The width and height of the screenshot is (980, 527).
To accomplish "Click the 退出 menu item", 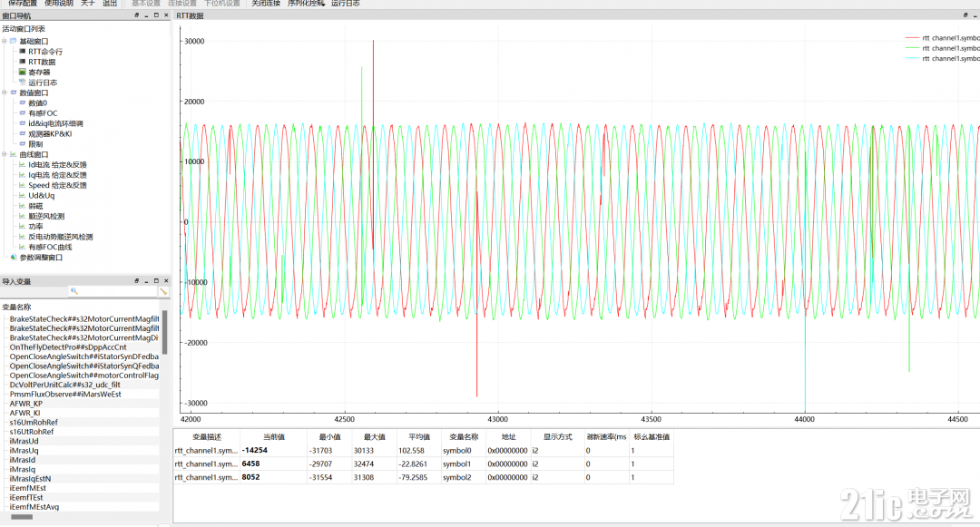I will [110, 3].
